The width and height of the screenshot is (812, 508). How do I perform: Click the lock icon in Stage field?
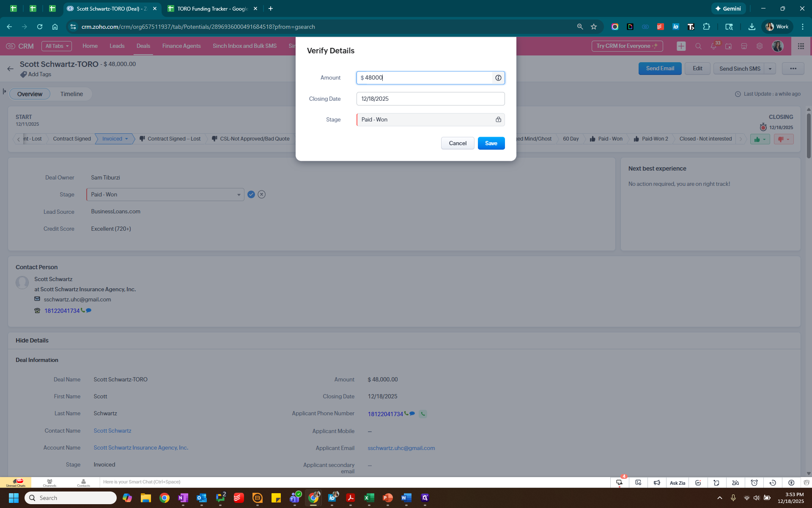pos(498,120)
